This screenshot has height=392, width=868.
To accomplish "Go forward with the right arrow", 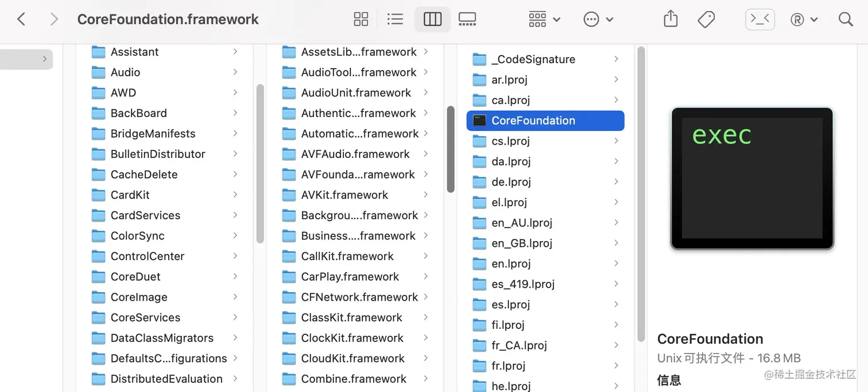I will point(54,20).
